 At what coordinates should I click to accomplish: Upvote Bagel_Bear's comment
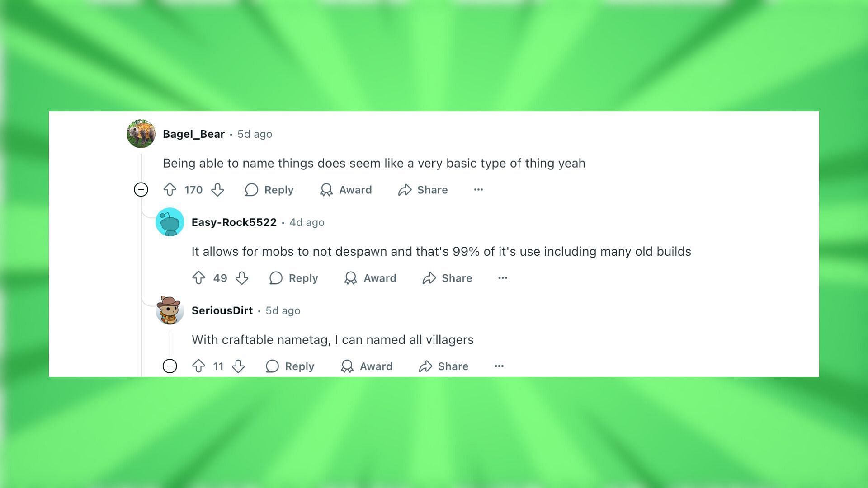point(170,190)
